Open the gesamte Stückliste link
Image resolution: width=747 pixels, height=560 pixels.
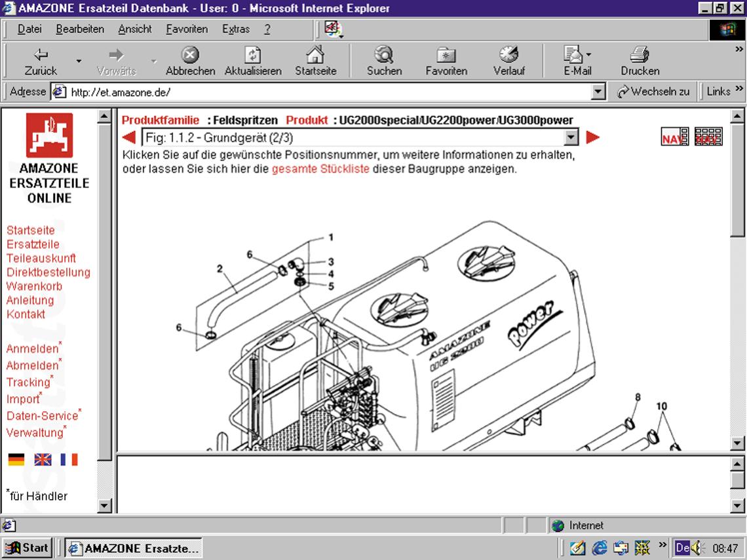click(x=320, y=169)
